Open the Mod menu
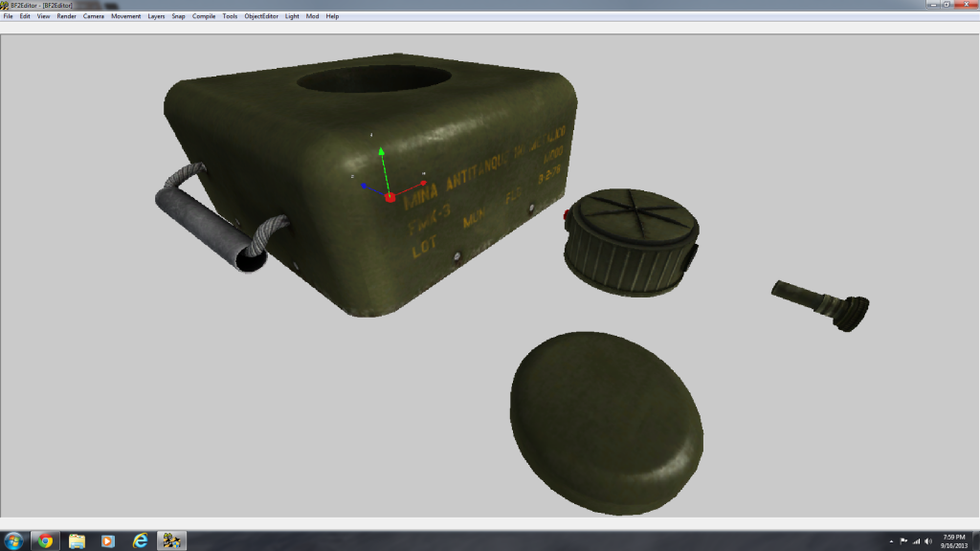Viewport: 980px width, 551px height. point(312,16)
